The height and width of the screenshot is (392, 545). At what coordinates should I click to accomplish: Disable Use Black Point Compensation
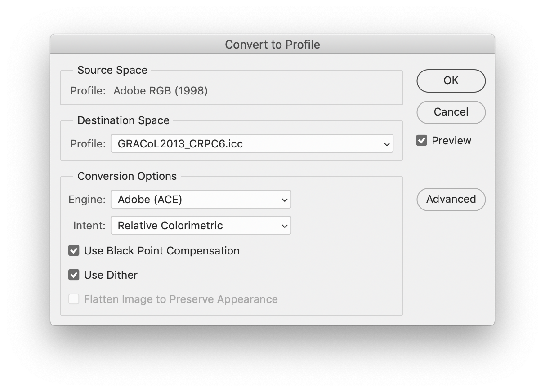click(x=74, y=250)
